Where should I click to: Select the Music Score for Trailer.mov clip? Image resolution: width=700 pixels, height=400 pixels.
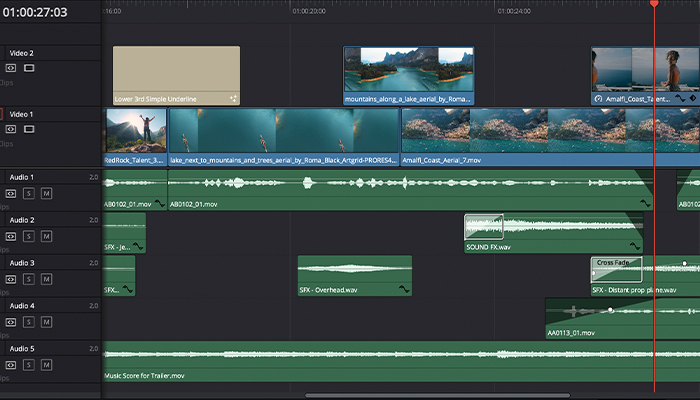(401, 362)
